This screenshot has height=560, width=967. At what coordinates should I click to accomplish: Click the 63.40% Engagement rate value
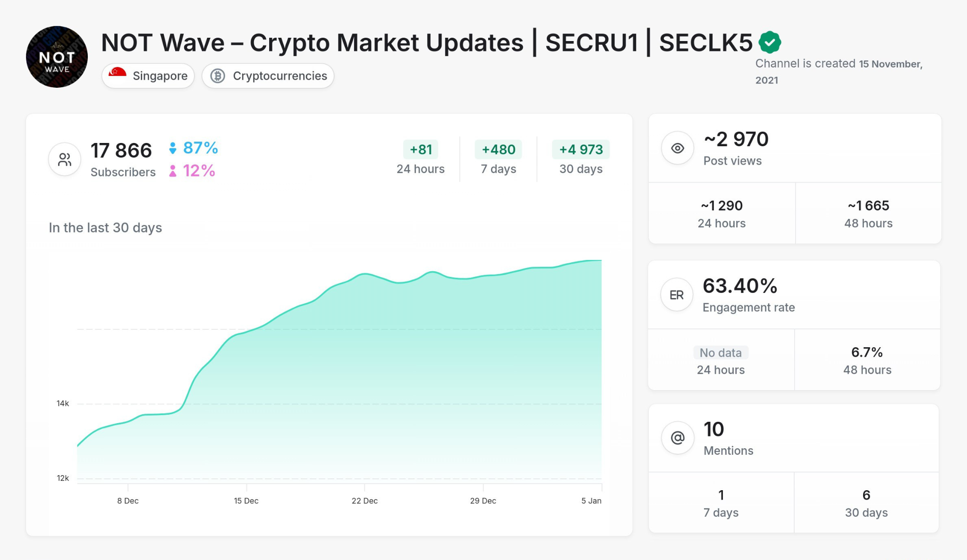740,285
